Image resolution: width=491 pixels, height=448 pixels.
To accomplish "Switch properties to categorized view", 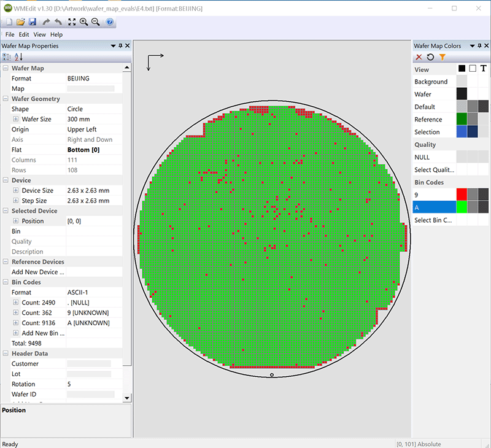I will click(7, 57).
